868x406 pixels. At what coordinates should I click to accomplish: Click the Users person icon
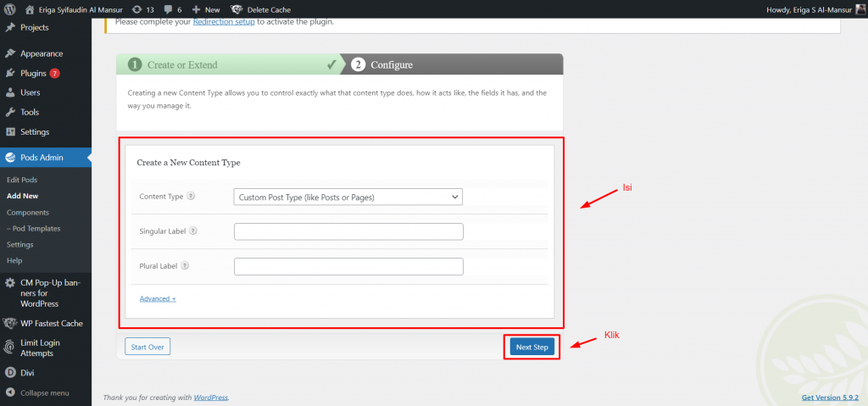10,92
